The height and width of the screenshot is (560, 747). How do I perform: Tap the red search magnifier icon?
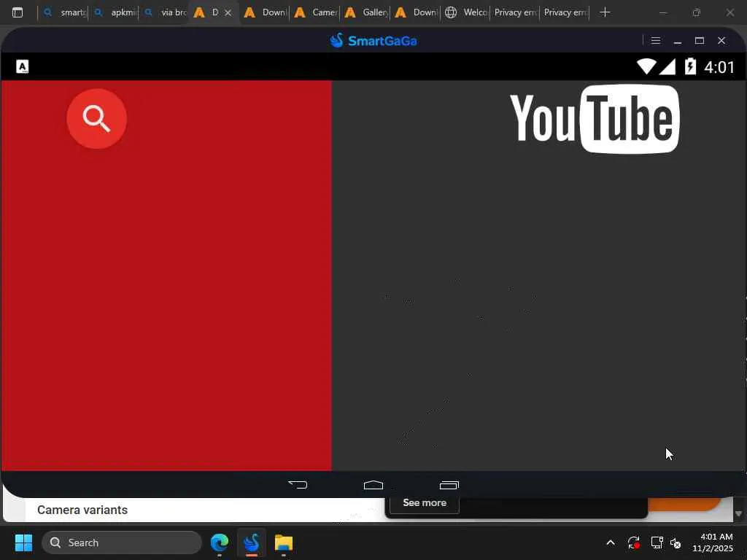click(97, 119)
